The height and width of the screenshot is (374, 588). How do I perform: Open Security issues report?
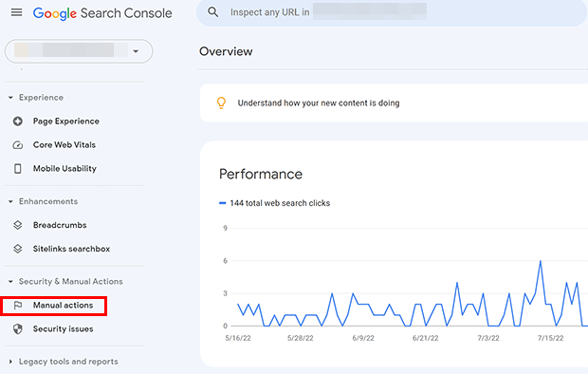coord(63,329)
